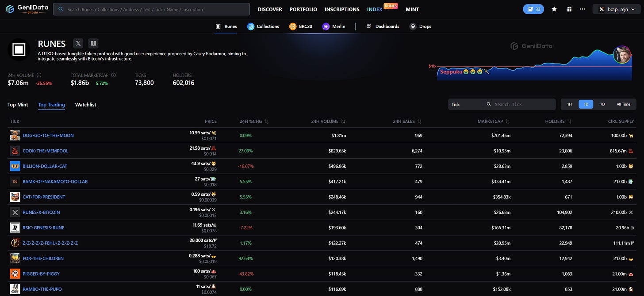The height and width of the screenshot is (296, 644).
Task: Open the Drops tab
Action: coord(421,27)
